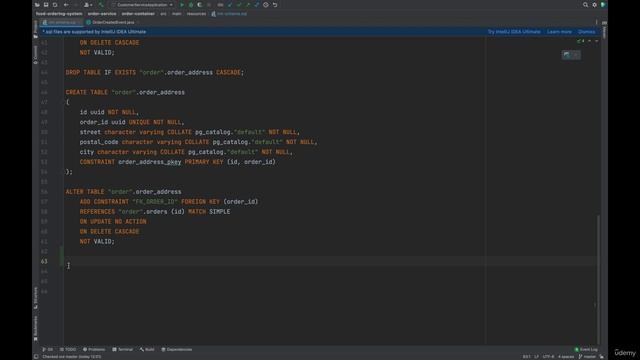Open the Dependencies tool window

[176, 349]
